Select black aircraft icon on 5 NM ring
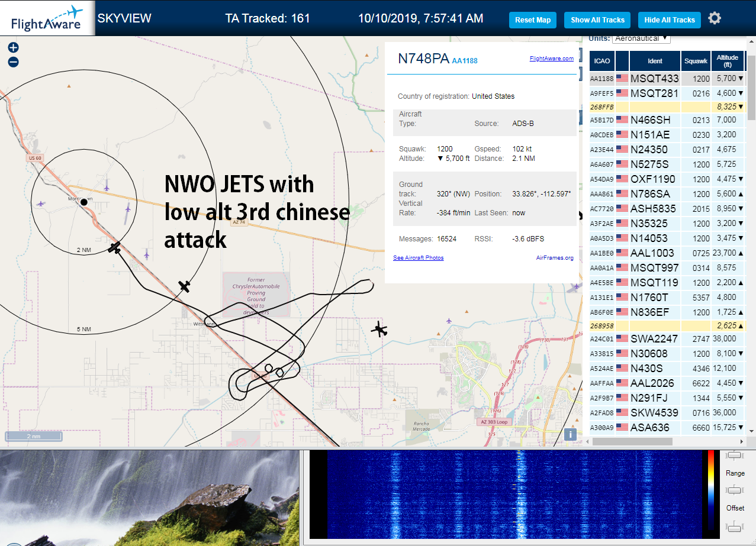 [185, 287]
